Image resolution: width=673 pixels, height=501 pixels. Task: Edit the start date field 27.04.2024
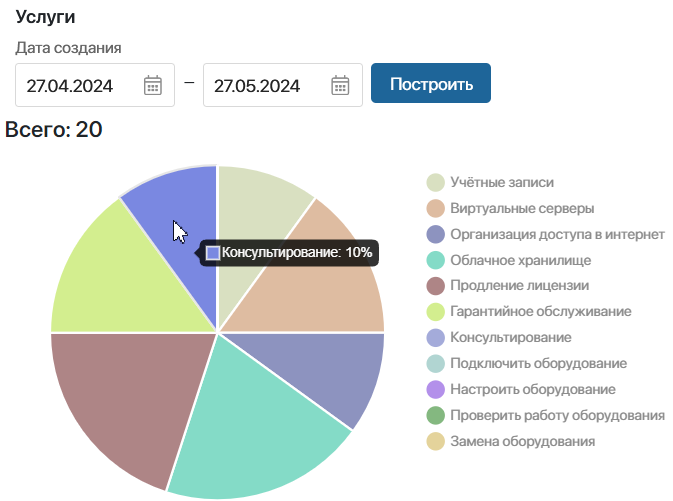click(x=95, y=85)
